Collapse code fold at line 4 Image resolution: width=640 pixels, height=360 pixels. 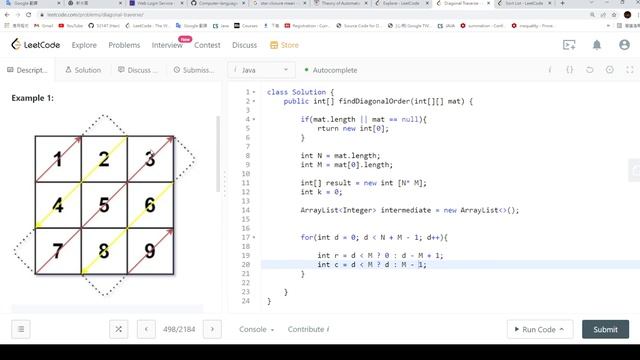(254, 119)
